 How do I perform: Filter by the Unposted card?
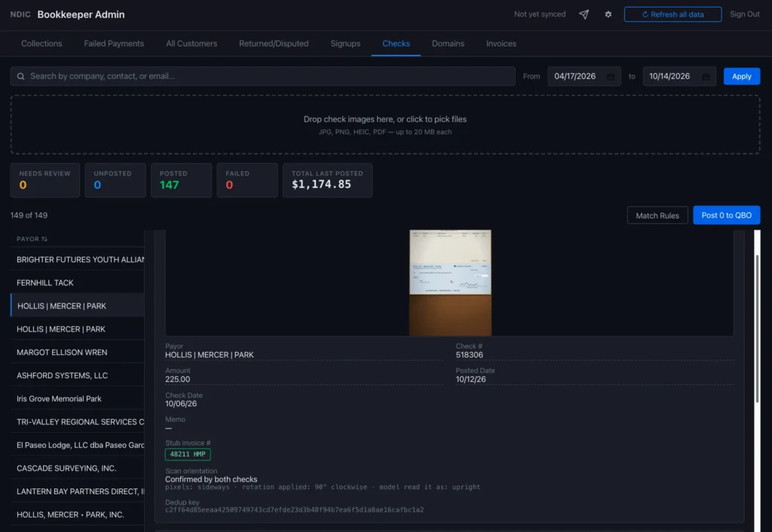[115, 180]
